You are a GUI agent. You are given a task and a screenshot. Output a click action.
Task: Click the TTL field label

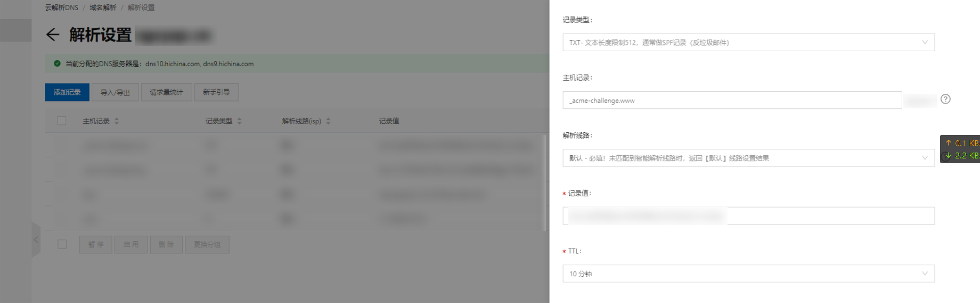pos(574,251)
